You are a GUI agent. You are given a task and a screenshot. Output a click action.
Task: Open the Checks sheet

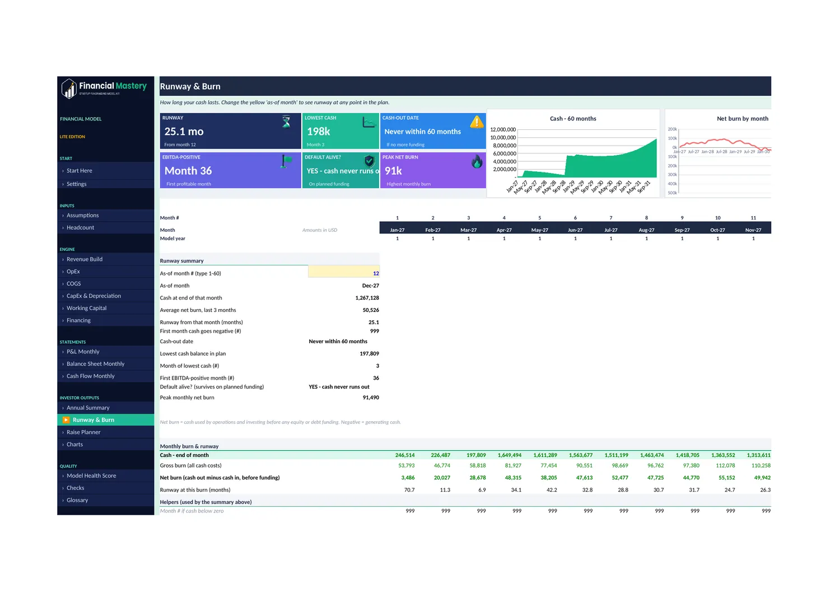coord(106,488)
